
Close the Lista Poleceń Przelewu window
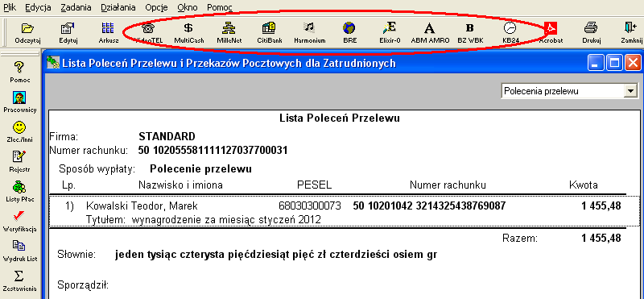[x=633, y=63]
